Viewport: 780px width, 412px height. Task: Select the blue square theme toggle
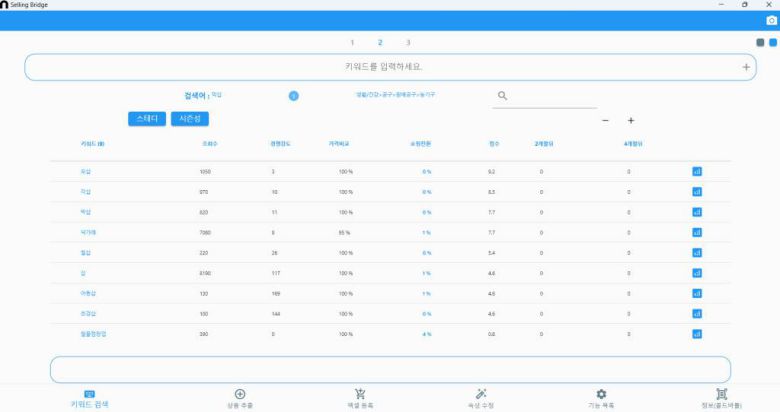(773, 42)
